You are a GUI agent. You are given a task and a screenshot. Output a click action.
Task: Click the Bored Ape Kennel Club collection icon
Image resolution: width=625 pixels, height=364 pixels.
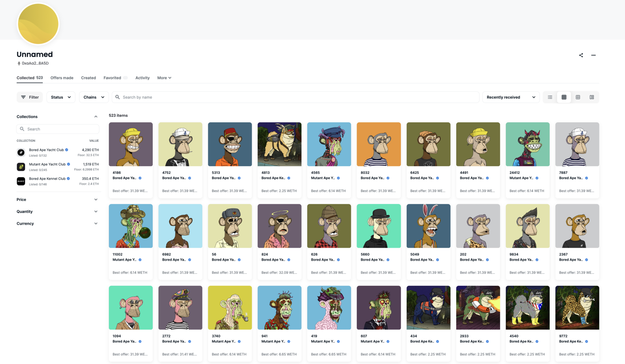21,181
